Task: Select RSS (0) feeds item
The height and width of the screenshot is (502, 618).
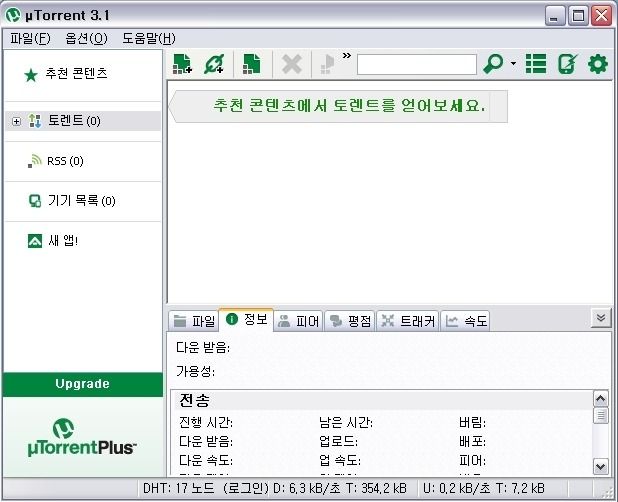Action: point(65,161)
